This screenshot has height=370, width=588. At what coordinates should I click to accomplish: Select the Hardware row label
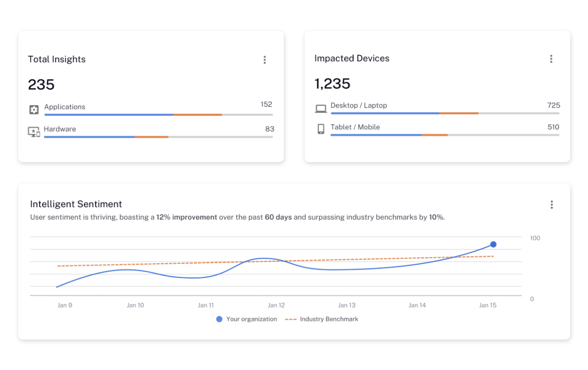(x=60, y=129)
